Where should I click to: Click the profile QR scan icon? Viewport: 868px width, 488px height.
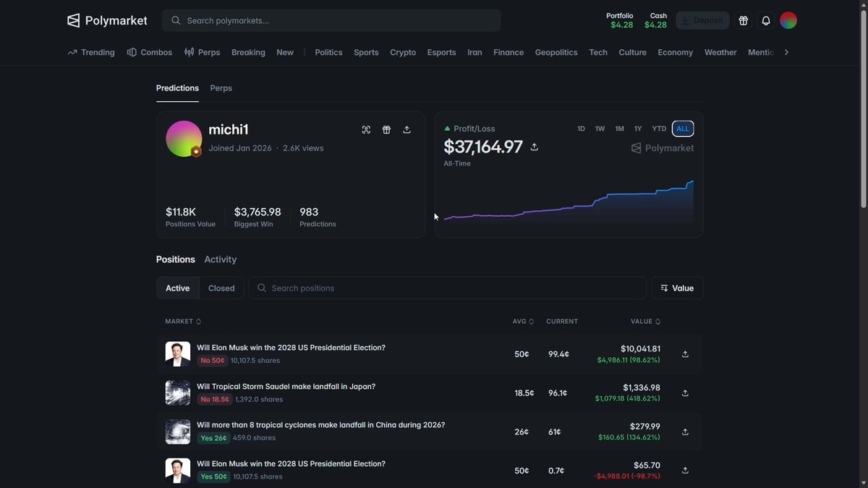366,130
